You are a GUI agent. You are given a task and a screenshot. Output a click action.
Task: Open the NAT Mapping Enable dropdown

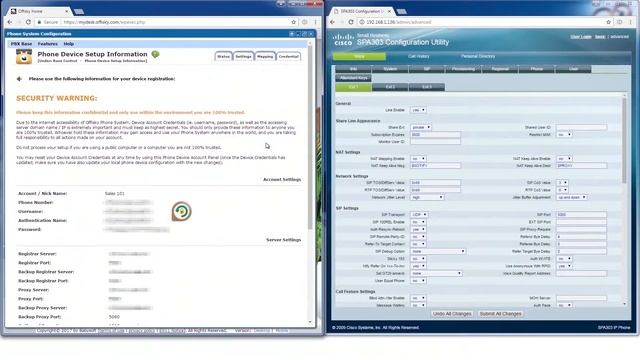tap(418, 158)
